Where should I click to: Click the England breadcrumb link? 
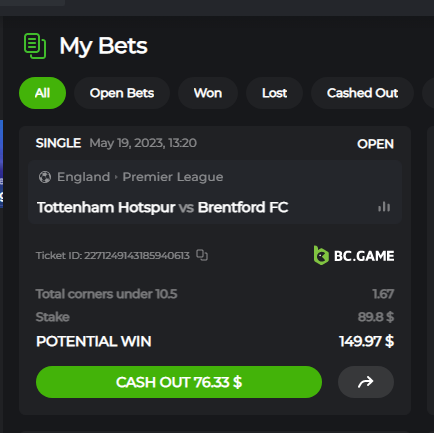(x=83, y=177)
